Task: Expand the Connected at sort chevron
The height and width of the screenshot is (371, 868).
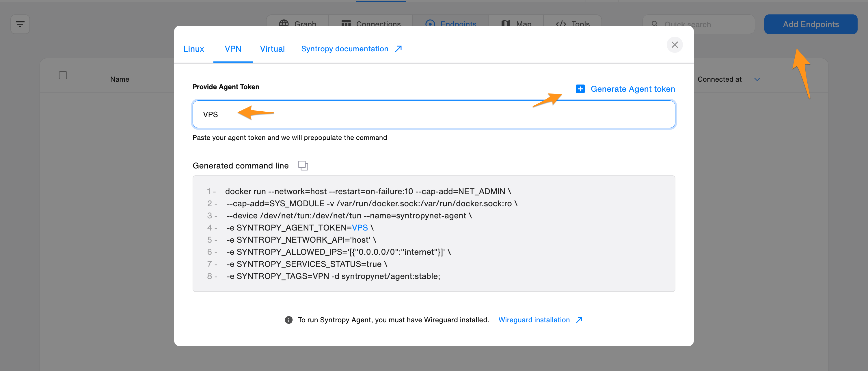Action: pyautogui.click(x=757, y=79)
